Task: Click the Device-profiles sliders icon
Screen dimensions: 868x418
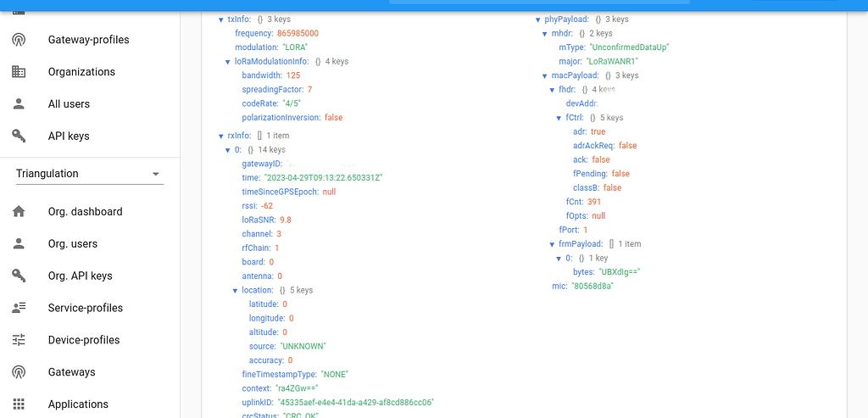Action: tap(19, 340)
